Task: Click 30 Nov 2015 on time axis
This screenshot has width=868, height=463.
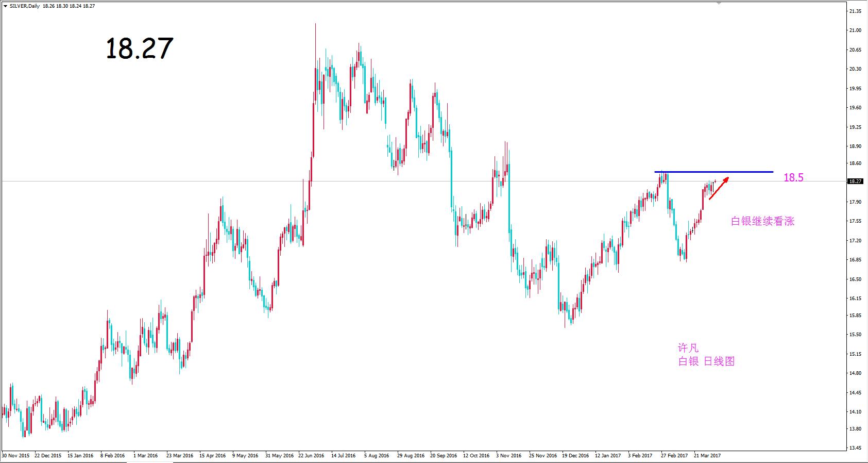Action: [15, 456]
